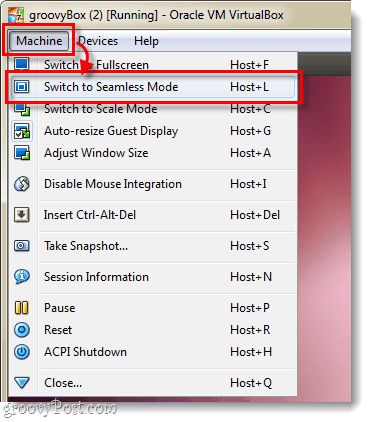Choose Auto-resize Guest Display
The height and width of the screenshot is (422, 371).
tap(153, 131)
